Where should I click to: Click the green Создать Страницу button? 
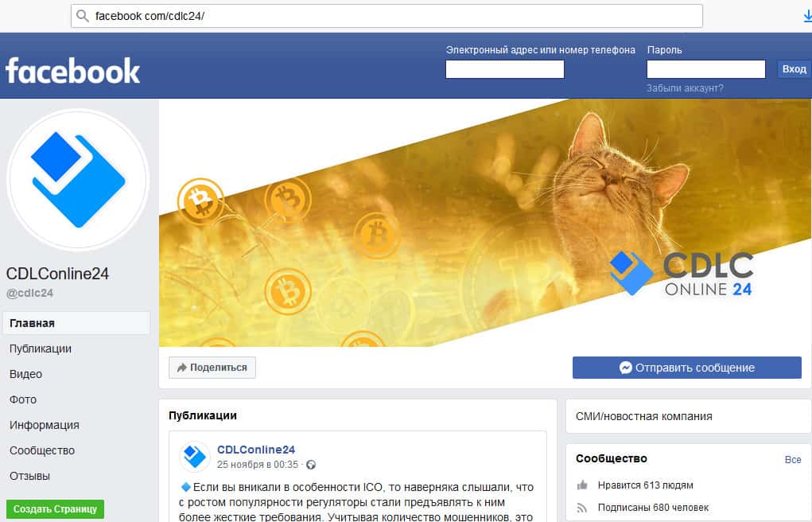click(x=56, y=509)
